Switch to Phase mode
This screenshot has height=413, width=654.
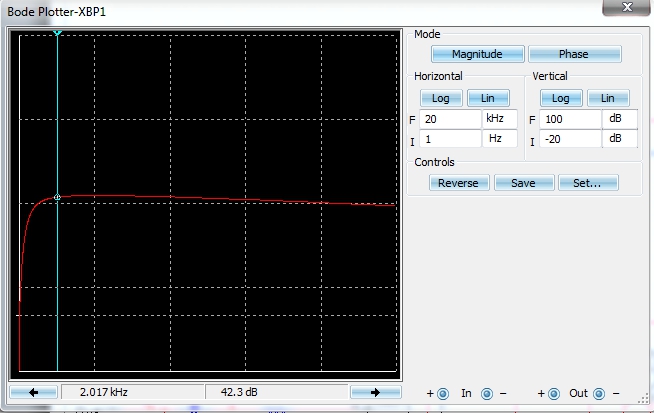(x=574, y=54)
